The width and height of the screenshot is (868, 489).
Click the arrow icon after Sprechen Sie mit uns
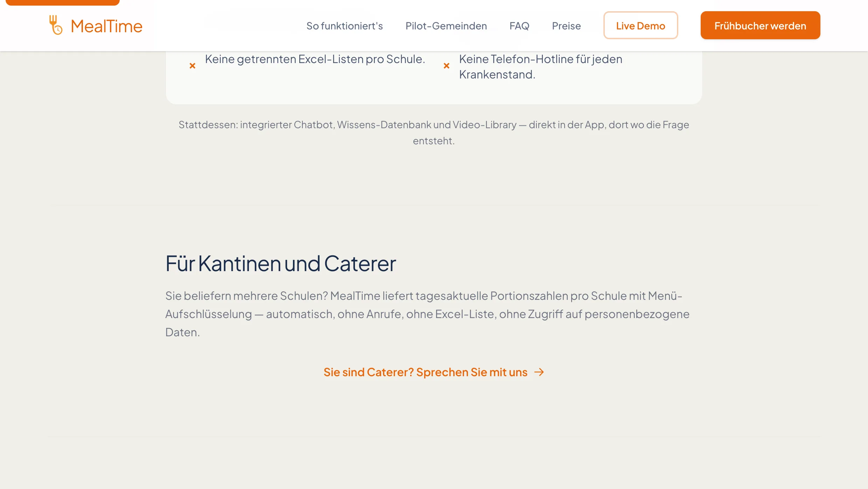[539, 372]
